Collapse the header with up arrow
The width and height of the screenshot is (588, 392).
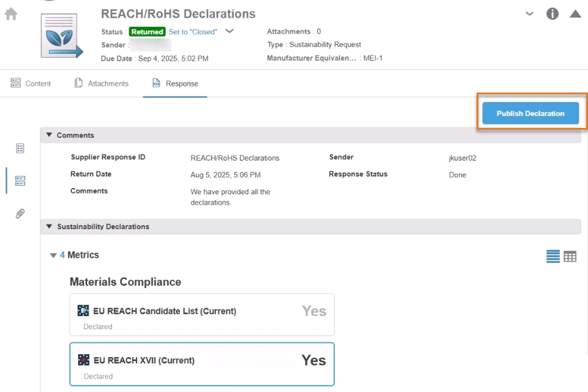pyautogui.click(x=575, y=14)
